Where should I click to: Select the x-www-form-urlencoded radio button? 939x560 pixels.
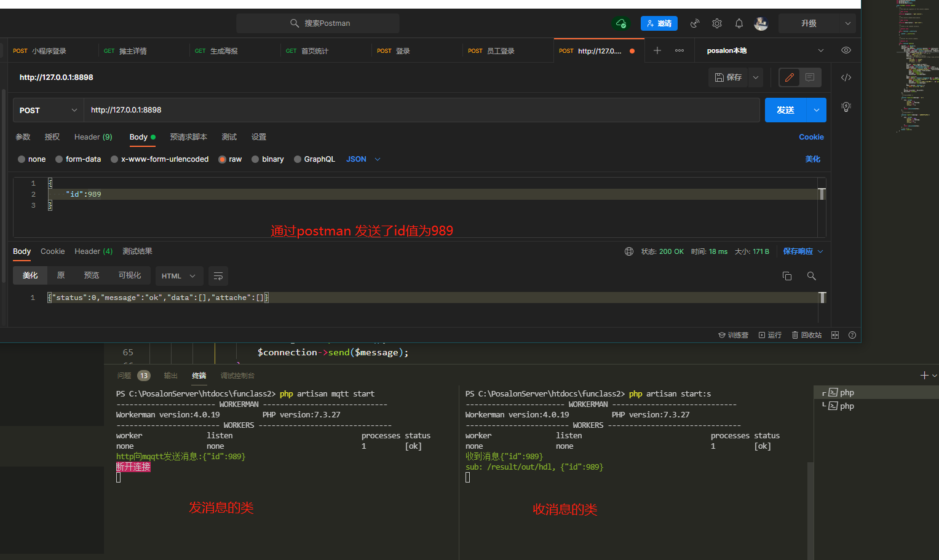tap(114, 159)
